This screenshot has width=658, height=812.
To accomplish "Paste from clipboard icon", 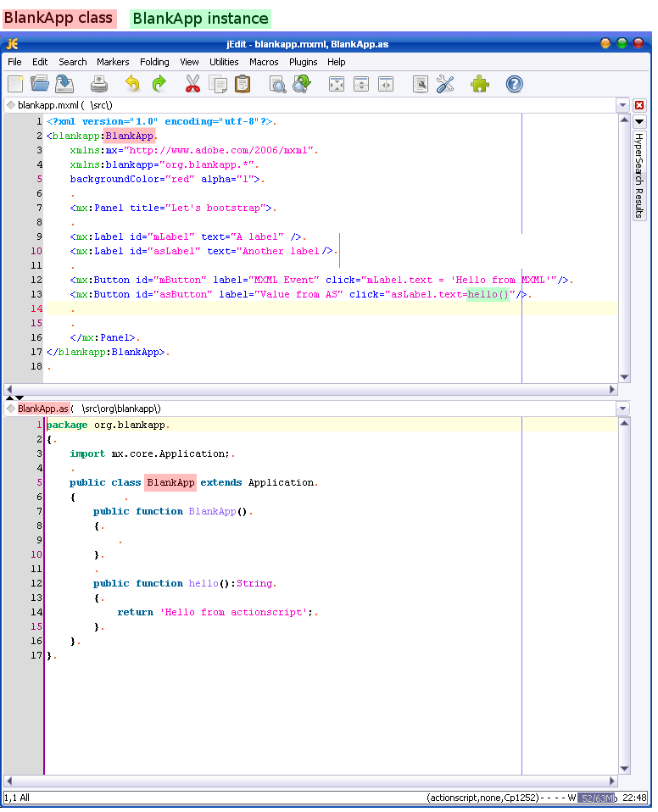I will click(x=243, y=84).
